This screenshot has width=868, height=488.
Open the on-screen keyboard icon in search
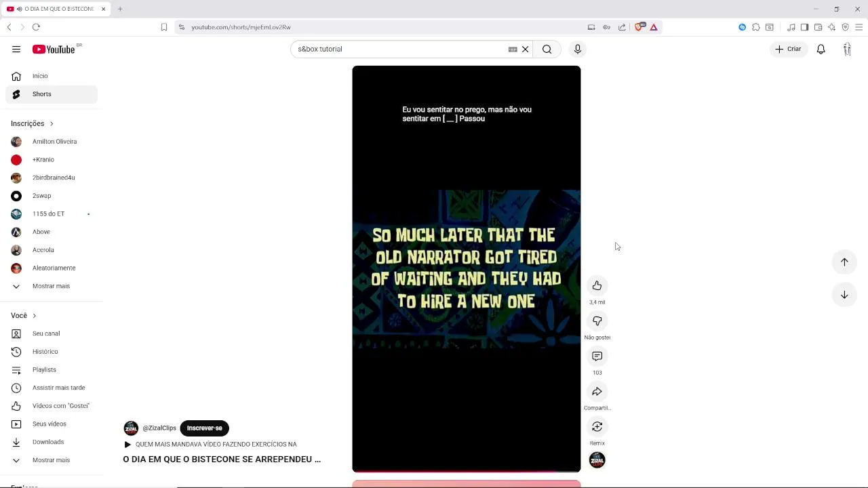(513, 49)
